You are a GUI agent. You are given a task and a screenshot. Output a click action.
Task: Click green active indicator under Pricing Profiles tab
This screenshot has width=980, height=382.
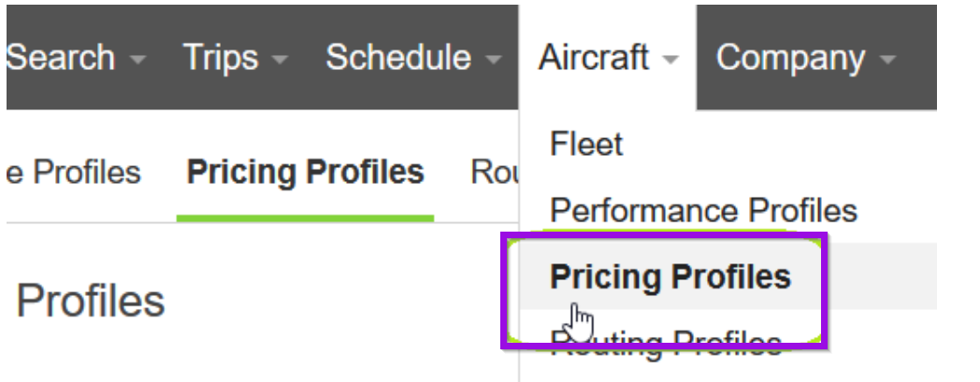[305, 219]
